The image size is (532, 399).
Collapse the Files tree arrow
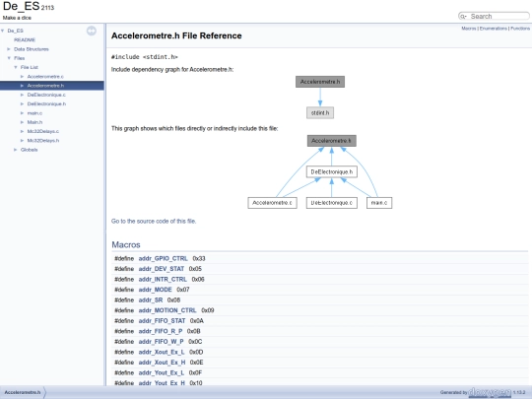tap(9, 58)
